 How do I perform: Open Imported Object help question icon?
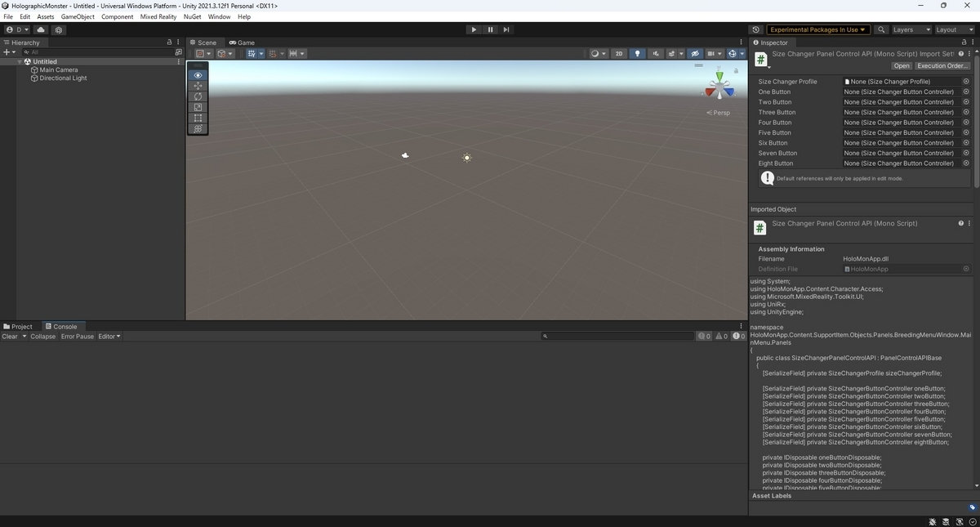coord(961,223)
